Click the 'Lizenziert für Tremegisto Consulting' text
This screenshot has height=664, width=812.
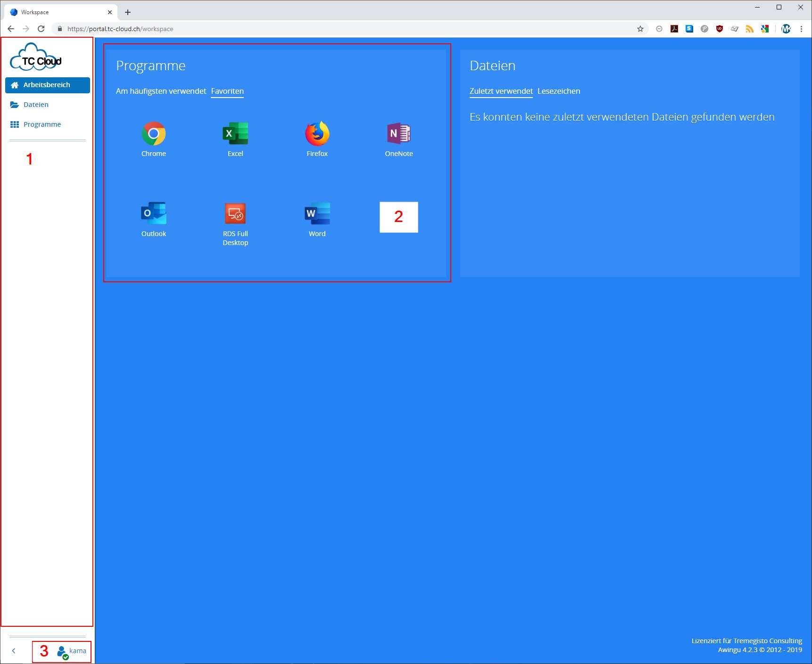746,641
